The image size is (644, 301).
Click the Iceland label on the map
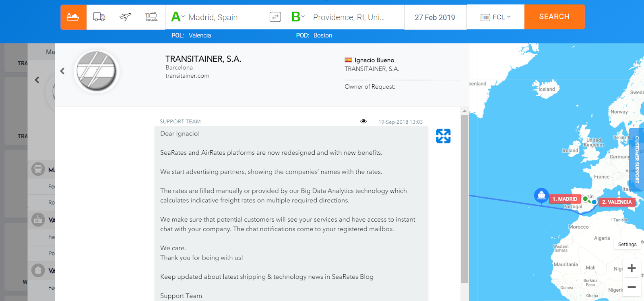[547, 89]
